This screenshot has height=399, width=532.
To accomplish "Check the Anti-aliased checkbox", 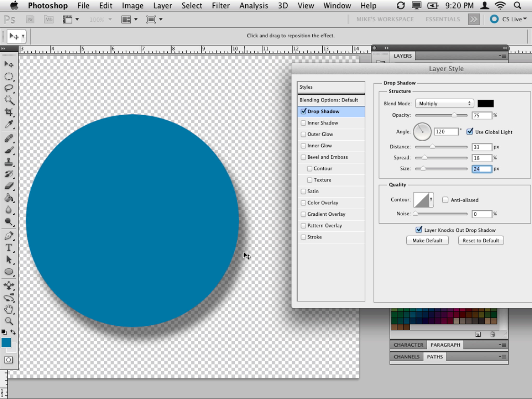I will pyautogui.click(x=445, y=200).
